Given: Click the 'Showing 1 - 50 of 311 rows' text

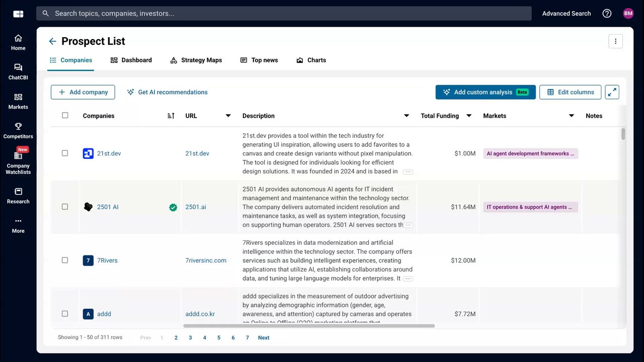Looking at the screenshot, I should pyautogui.click(x=90, y=337).
